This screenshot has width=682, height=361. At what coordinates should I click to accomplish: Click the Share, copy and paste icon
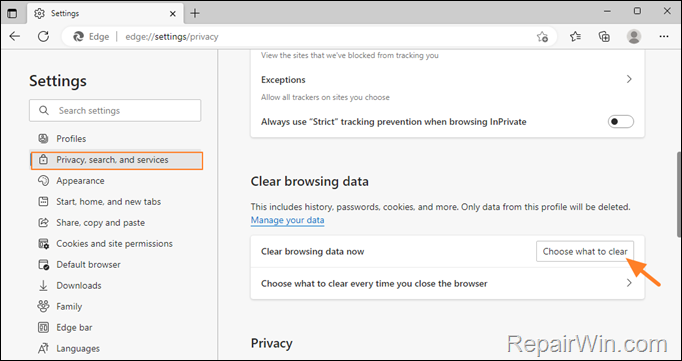(x=43, y=223)
